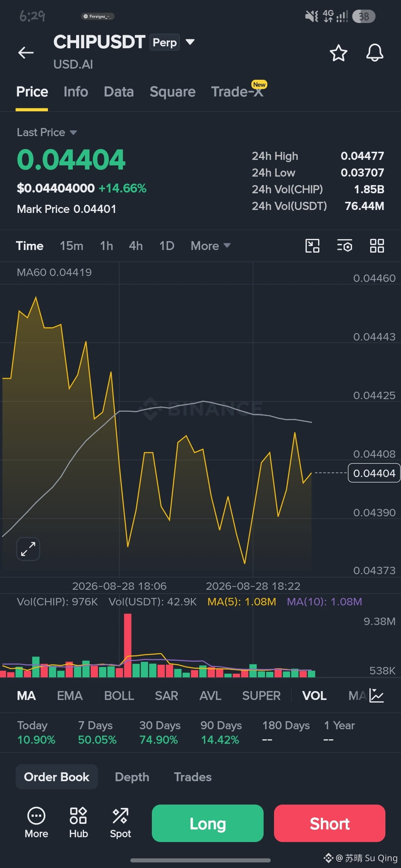
Task: Expand the More timeframes dropdown
Action: tap(211, 246)
